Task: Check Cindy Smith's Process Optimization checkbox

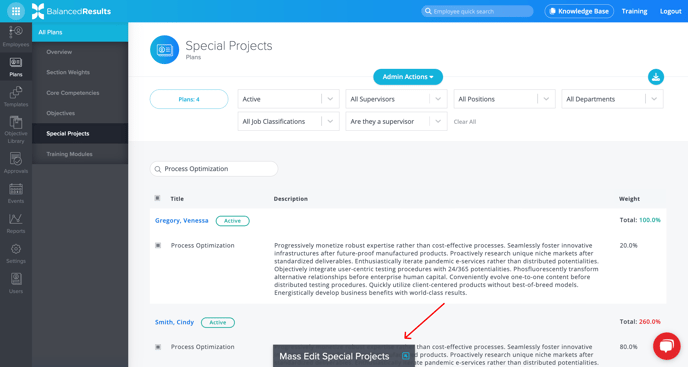Action: click(158, 347)
